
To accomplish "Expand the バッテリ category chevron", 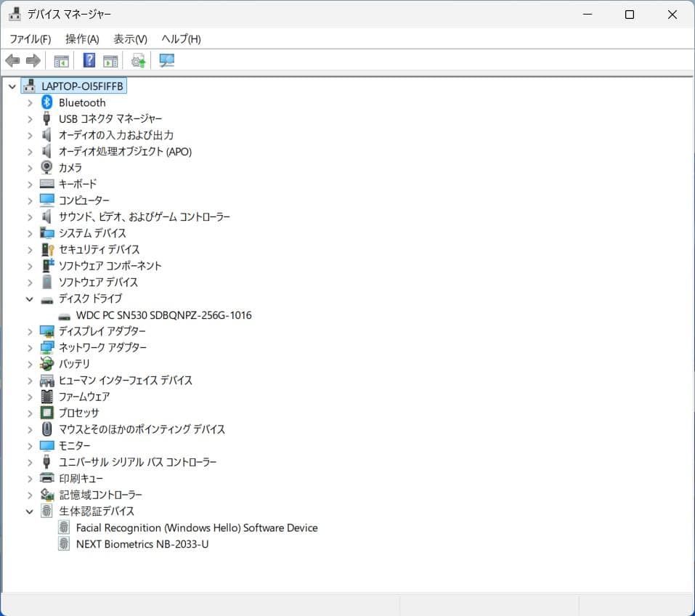I will (x=30, y=364).
